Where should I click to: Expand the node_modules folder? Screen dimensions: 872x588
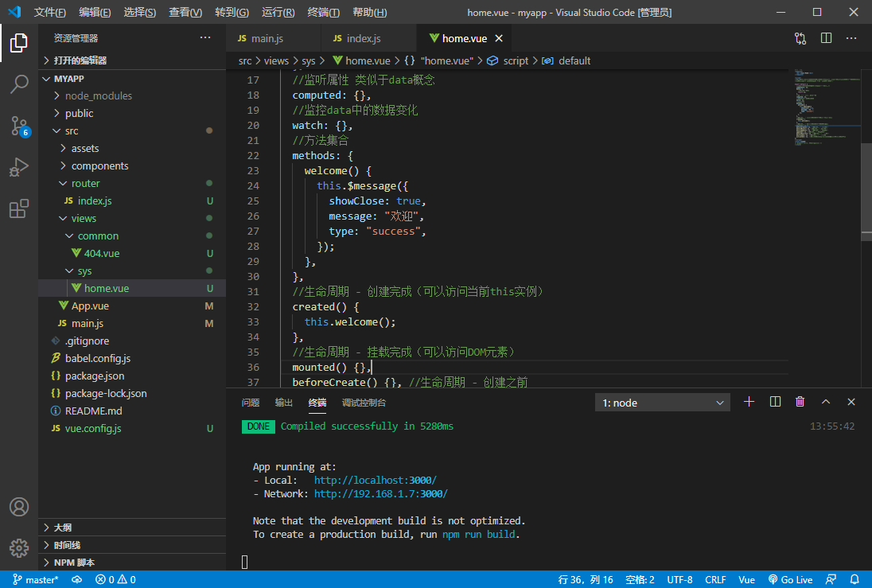[99, 95]
